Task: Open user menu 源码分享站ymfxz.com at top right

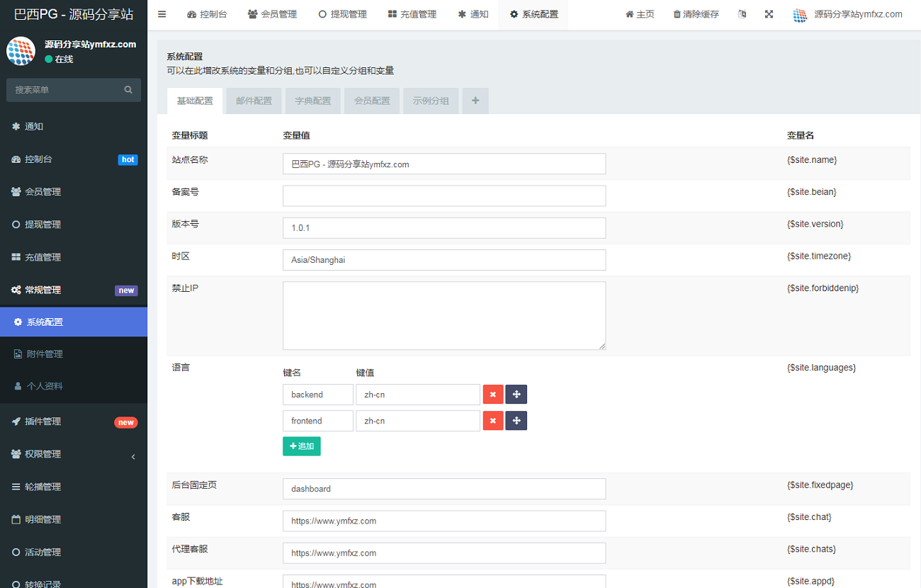Action: [848, 14]
